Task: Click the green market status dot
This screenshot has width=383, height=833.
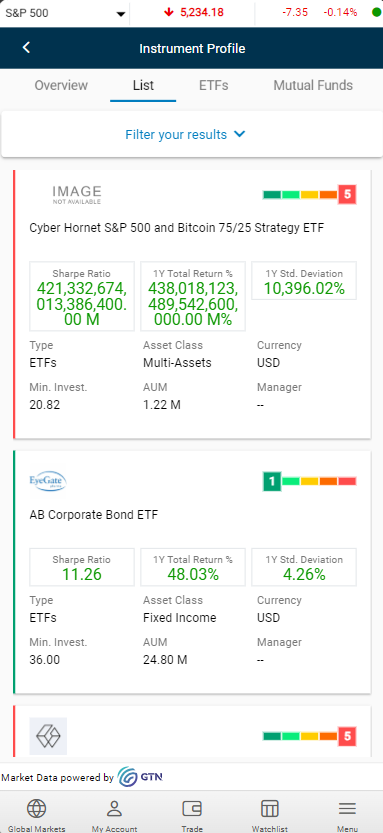Action: (376, 12)
